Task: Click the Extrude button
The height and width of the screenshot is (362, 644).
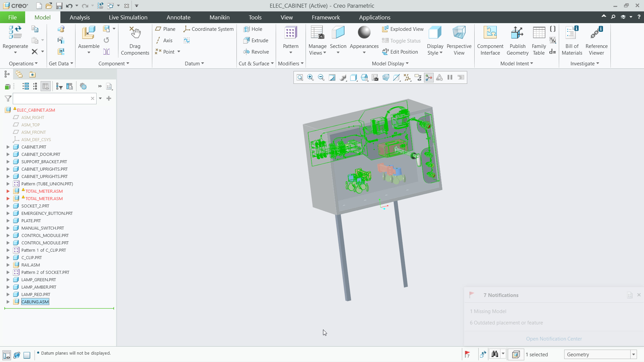Action: pos(256,41)
